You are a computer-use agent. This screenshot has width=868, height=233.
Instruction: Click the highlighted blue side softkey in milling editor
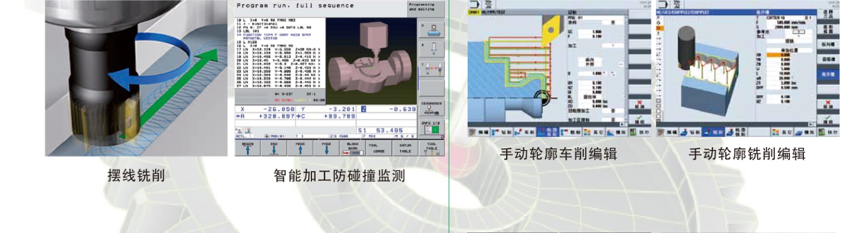coord(828,74)
